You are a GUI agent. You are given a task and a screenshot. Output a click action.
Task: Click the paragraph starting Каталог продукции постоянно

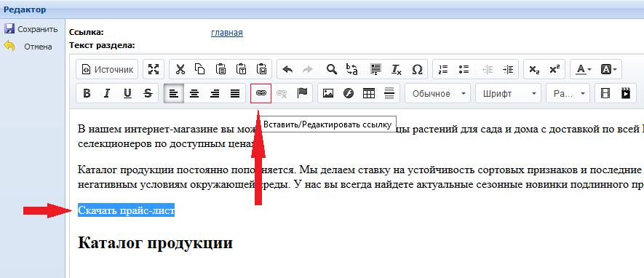click(x=361, y=177)
